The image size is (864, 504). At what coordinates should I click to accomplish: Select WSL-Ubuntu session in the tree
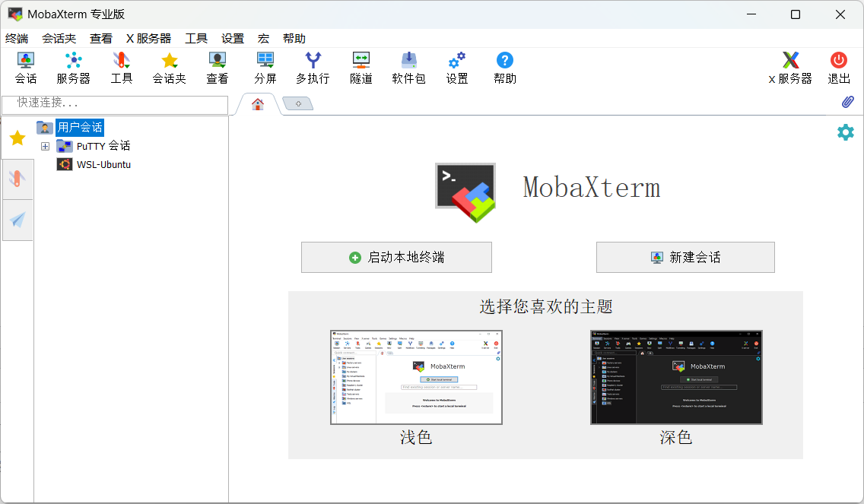point(103,164)
